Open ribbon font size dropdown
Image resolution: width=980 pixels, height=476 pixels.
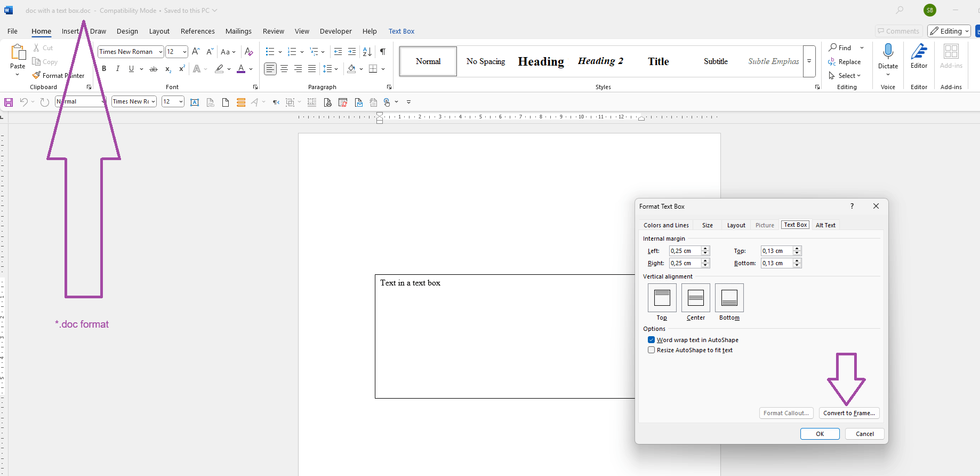point(184,52)
